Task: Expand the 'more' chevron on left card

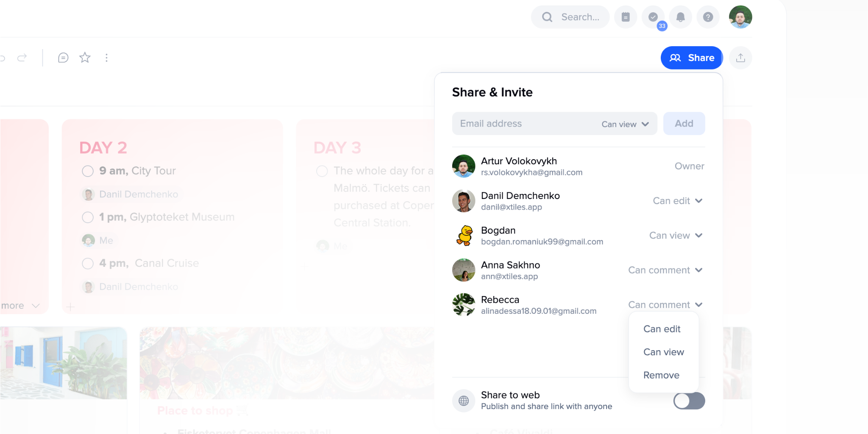Action: click(x=36, y=306)
